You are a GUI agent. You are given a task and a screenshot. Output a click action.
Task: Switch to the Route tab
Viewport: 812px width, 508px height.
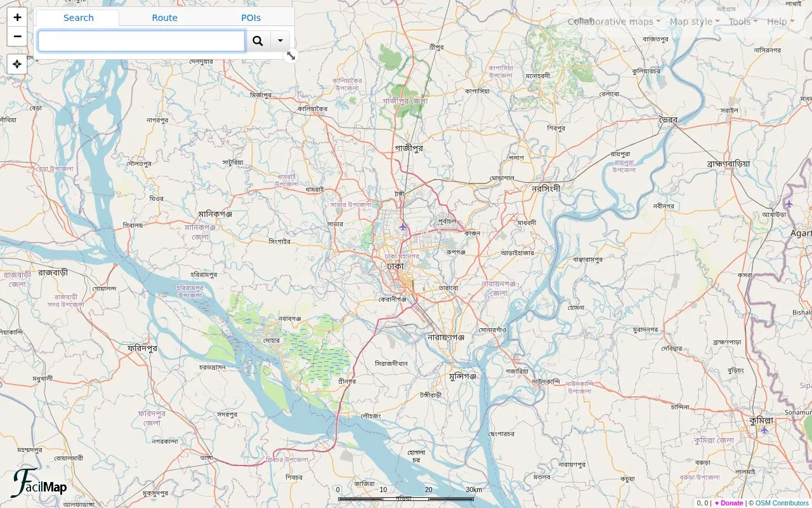pyautogui.click(x=164, y=18)
